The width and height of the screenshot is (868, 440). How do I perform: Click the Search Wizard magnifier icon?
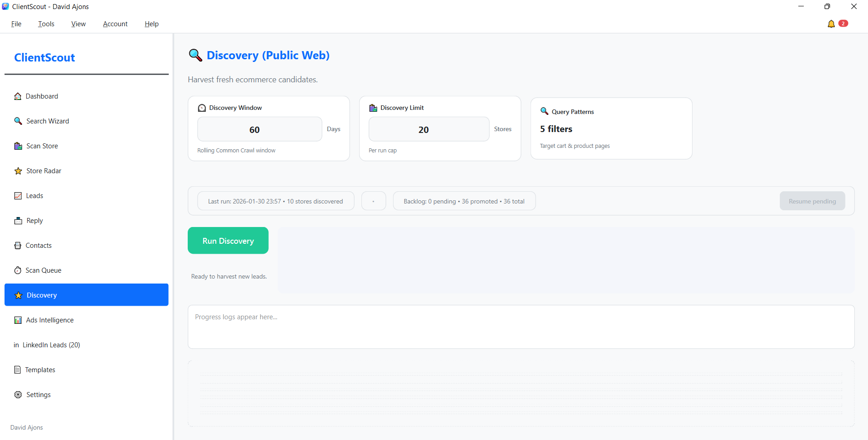pos(18,121)
